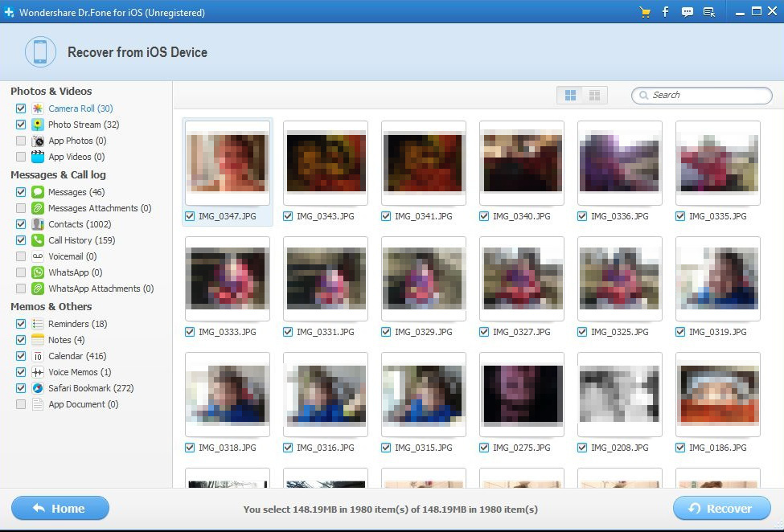Deselect the IMG_0340.JPG checkbox
This screenshot has width=784, height=532.
484,216
